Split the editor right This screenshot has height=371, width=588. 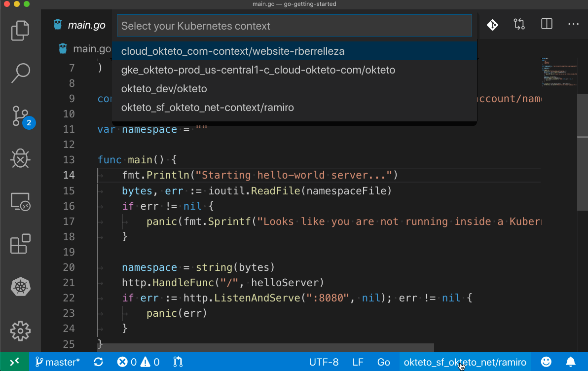pyautogui.click(x=547, y=24)
